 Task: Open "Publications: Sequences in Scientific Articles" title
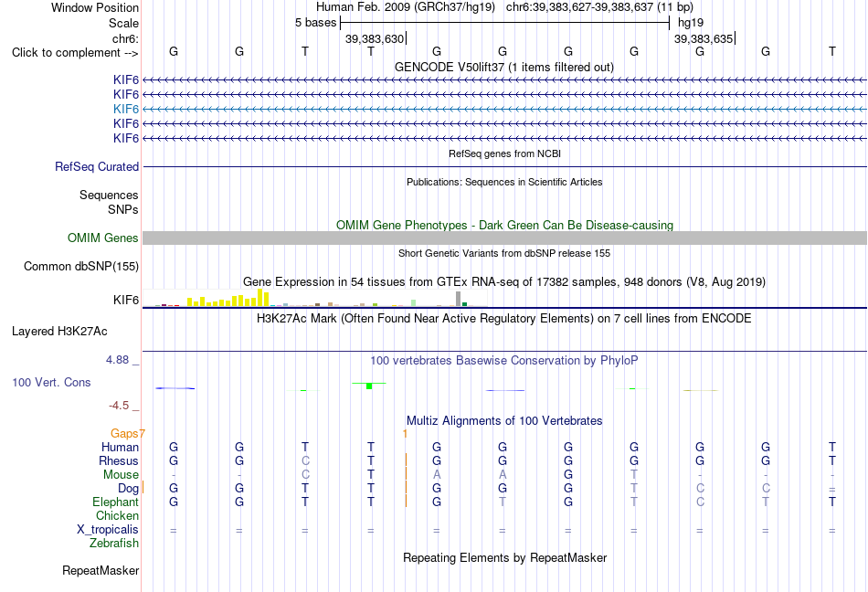pos(504,182)
